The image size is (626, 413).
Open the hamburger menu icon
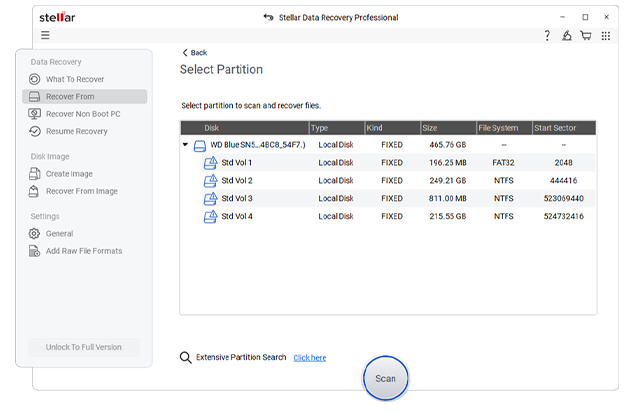pos(45,35)
